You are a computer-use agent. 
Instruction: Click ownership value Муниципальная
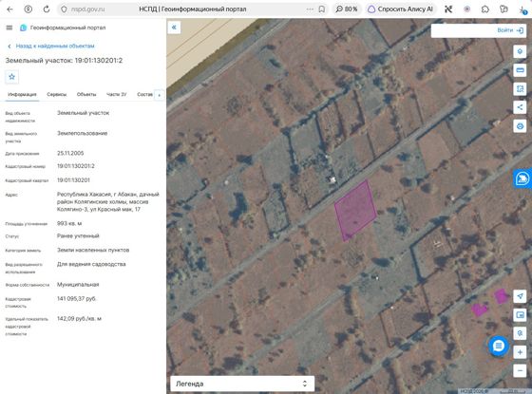coord(78,285)
